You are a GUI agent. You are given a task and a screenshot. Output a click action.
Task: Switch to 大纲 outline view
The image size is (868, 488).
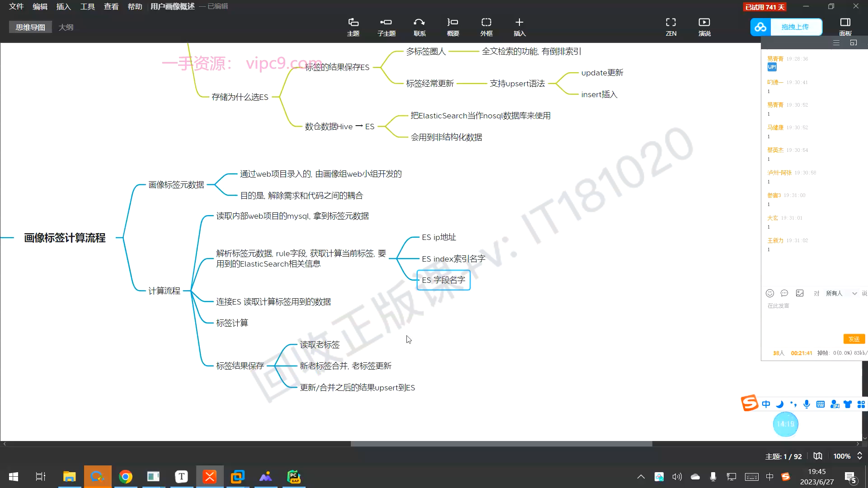coord(66,27)
